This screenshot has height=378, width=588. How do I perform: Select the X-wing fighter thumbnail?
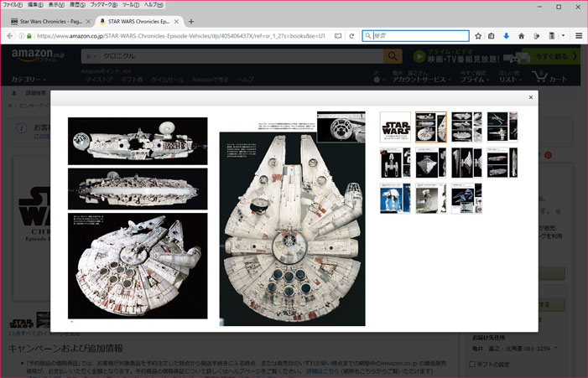(x=502, y=127)
